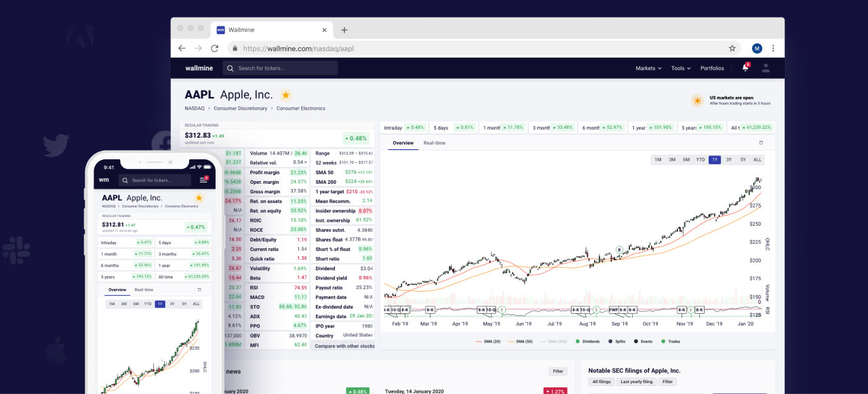Screen dimensions: 868x394
Task: Click the sun market-status icon
Action: point(696,100)
